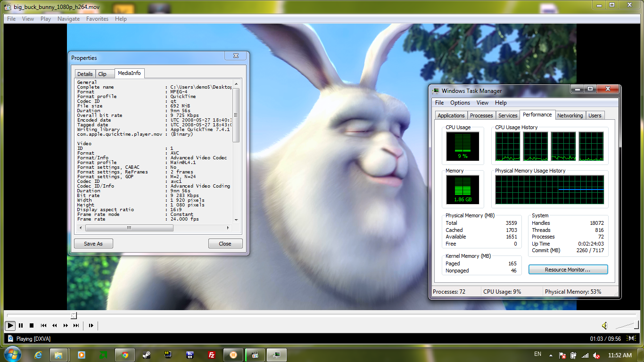Open Windows Explorer from taskbar
Image resolution: width=644 pixels, height=362 pixels.
pos(59,355)
